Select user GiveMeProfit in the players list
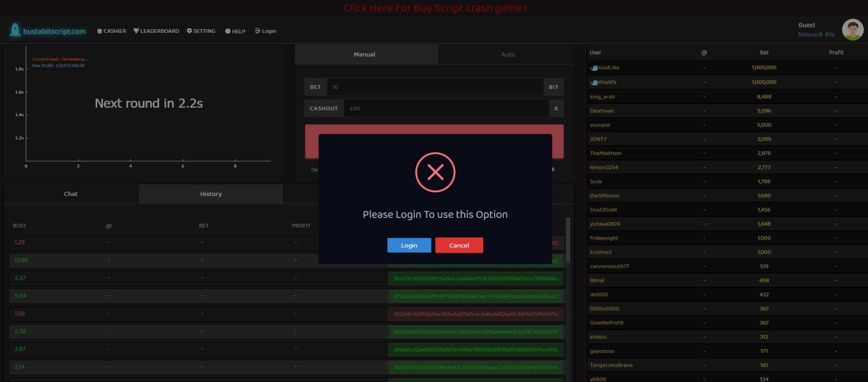Image resolution: width=868 pixels, height=382 pixels. pyautogui.click(x=607, y=323)
